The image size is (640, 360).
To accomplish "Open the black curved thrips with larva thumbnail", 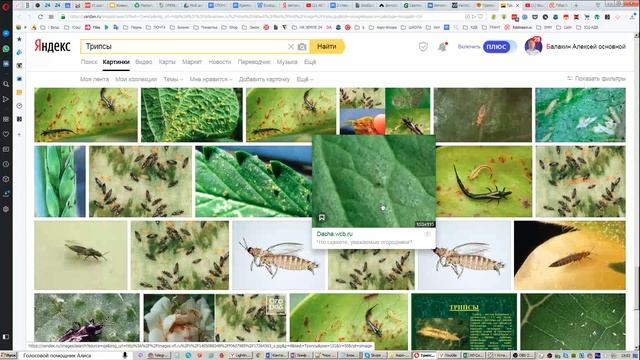I will coord(484,181).
